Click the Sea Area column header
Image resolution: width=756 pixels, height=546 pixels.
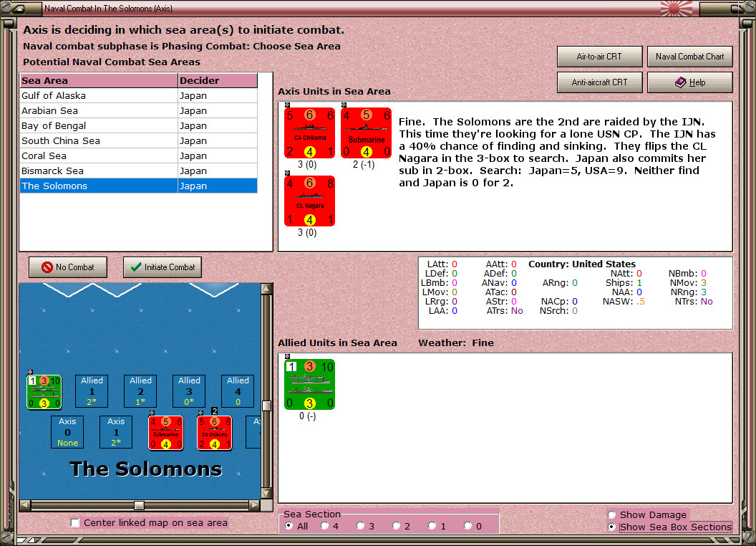coord(99,81)
